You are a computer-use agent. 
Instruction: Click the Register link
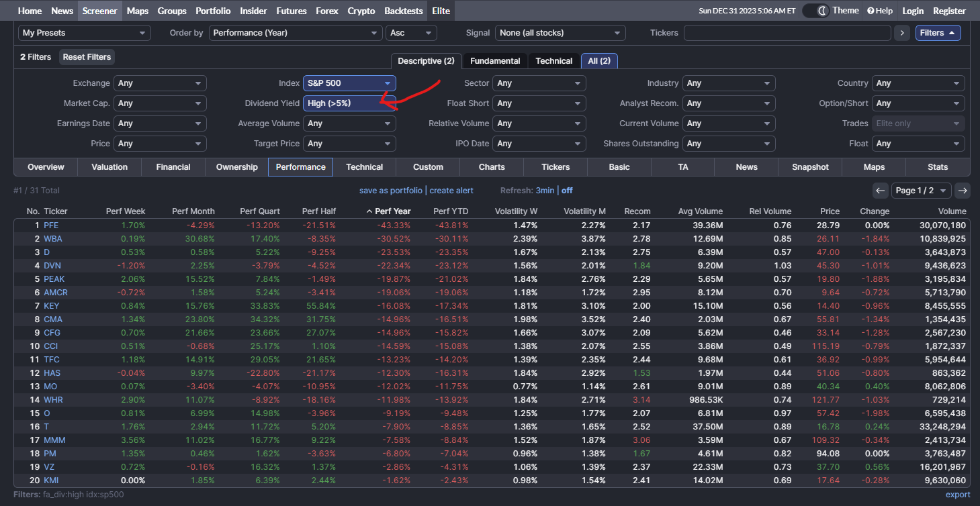point(950,11)
